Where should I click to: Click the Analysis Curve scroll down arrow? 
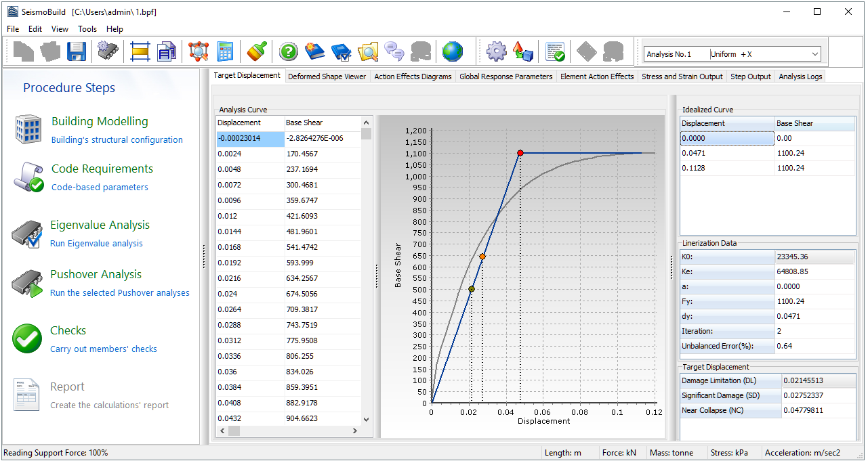click(367, 420)
